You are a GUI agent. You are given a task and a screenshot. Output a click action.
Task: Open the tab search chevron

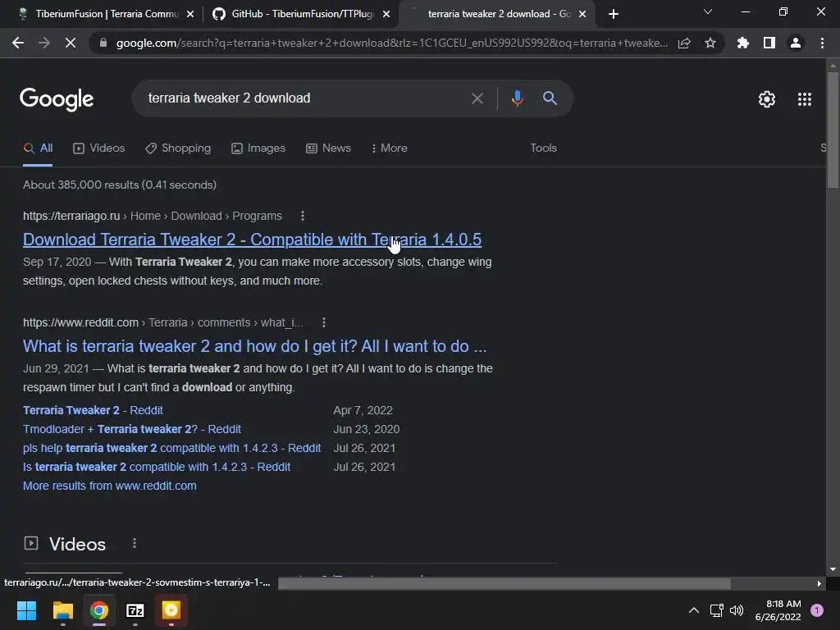point(708,11)
